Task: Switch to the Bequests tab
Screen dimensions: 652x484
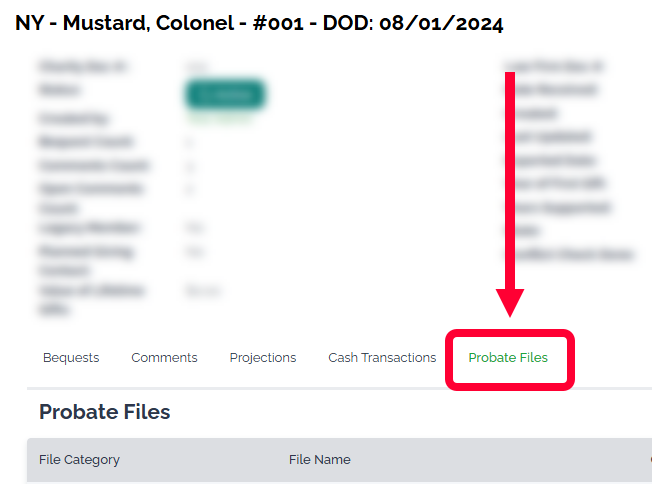Action: (x=71, y=358)
